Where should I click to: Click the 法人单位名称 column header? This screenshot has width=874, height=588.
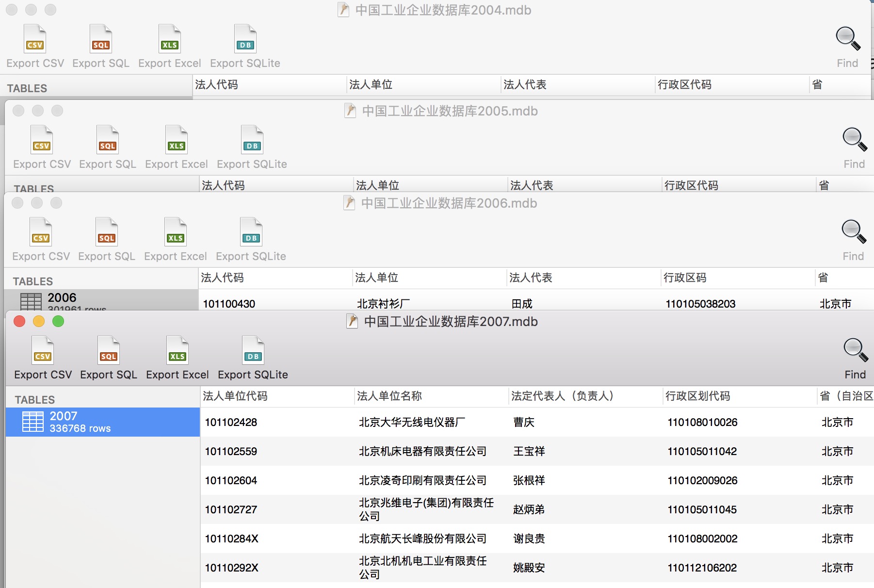(389, 396)
